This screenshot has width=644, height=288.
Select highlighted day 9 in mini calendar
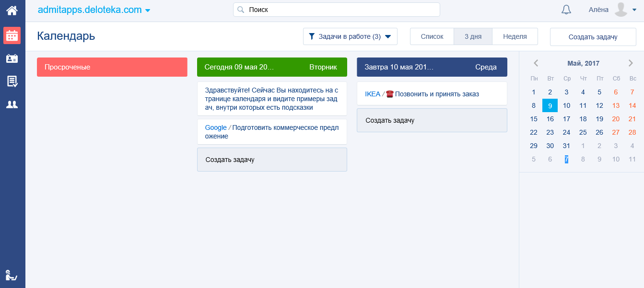coord(550,105)
